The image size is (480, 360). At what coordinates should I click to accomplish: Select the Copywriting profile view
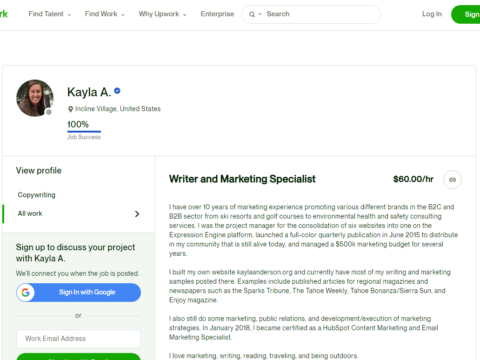(37, 195)
